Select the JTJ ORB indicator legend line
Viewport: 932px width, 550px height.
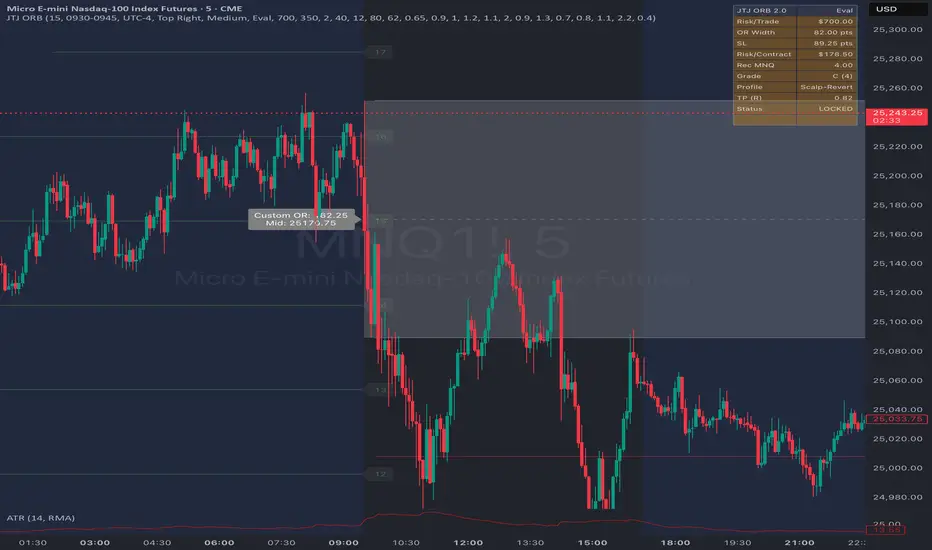click(x=331, y=18)
